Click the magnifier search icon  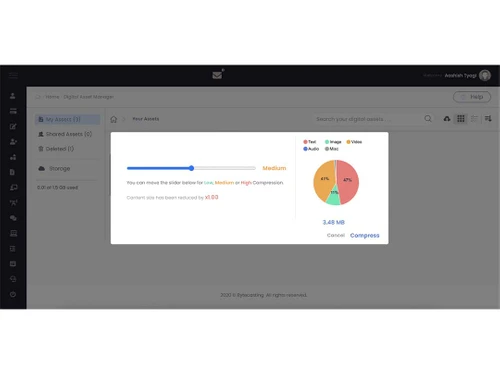[x=428, y=119]
